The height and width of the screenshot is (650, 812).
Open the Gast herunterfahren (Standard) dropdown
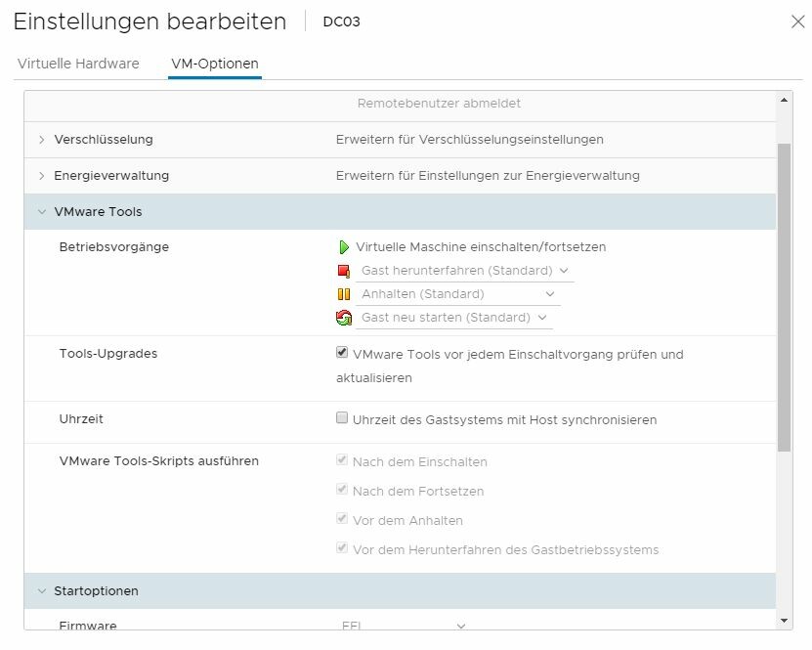[464, 271]
